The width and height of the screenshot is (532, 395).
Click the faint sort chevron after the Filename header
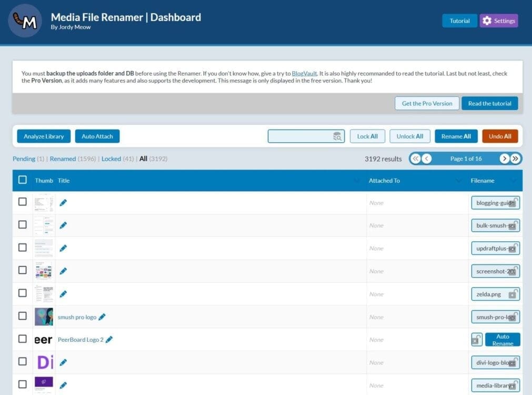coord(514,181)
